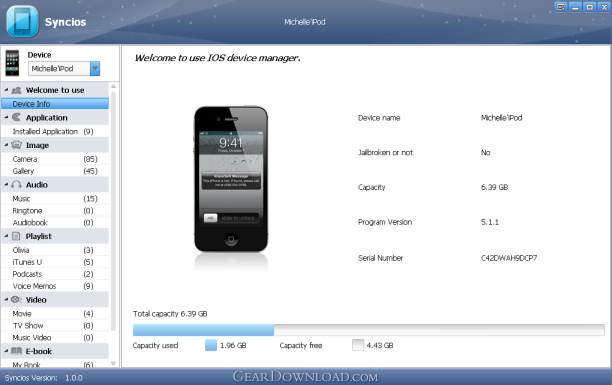This screenshot has height=385, width=612.
Task: Click the Syncios app logo icon
Action: point(22,21)
